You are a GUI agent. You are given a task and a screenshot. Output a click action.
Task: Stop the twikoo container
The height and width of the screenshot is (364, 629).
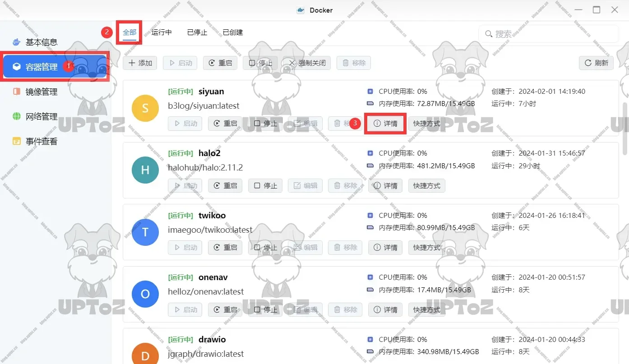265,247
